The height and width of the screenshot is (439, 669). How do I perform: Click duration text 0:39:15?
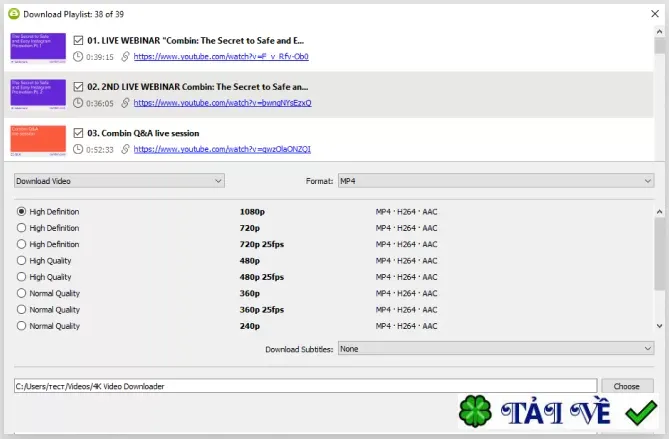[100, 57]
